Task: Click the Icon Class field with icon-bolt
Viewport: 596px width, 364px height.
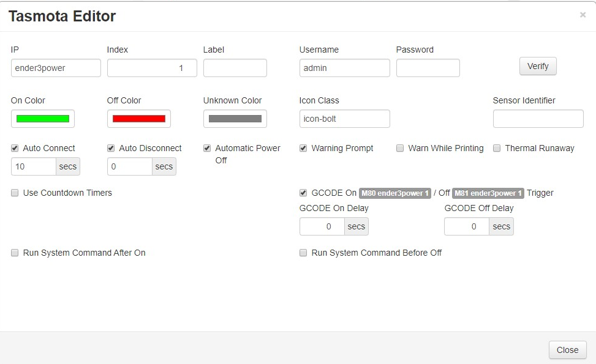Action: 345,119
